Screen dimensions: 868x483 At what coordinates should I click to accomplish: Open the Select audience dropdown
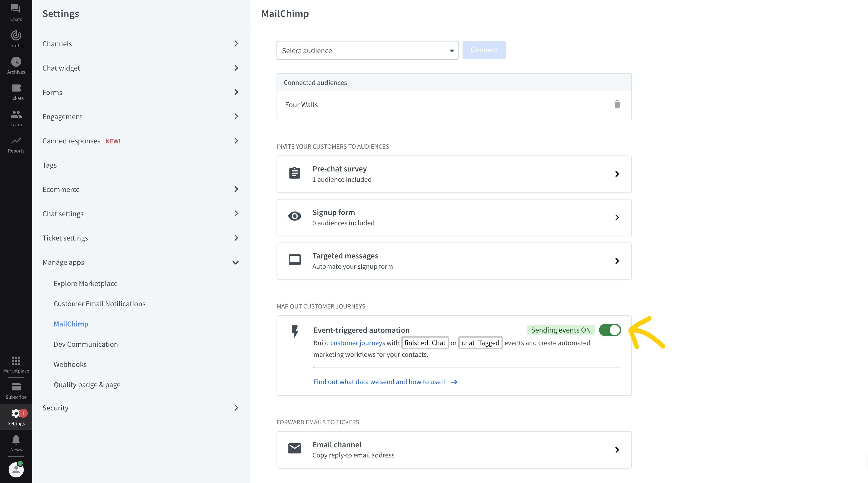point(367,51)
